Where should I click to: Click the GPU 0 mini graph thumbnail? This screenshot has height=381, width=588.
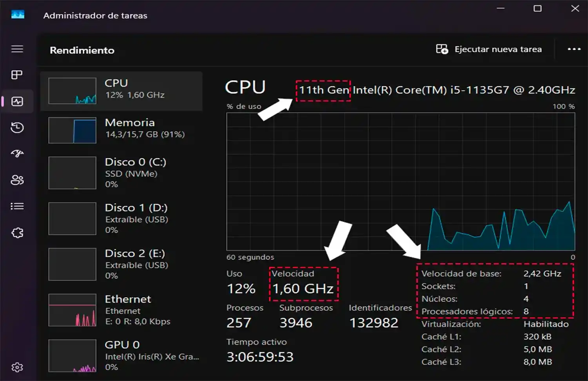click(x=73, y=356)
